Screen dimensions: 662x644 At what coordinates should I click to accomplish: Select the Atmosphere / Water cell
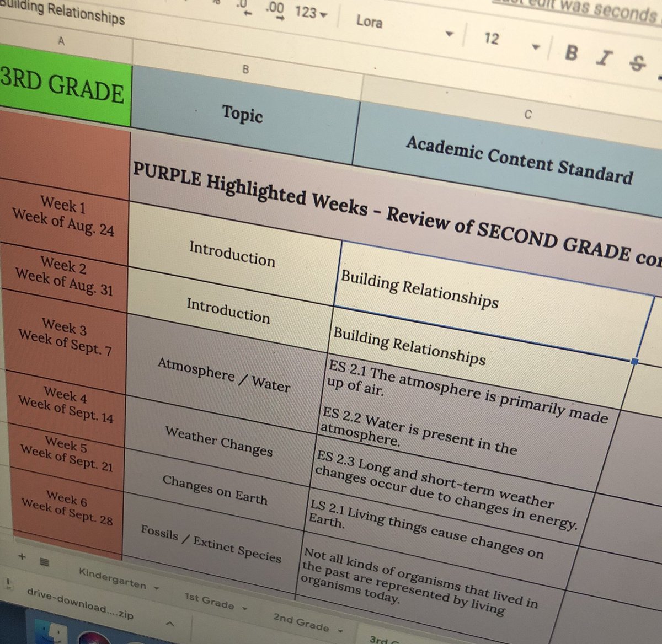click(x=223, y=375)
